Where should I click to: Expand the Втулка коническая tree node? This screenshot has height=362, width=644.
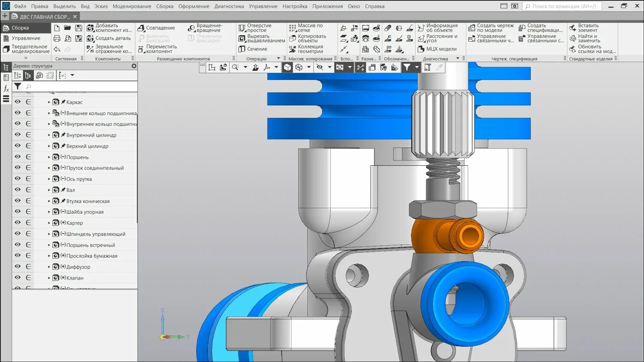[49, 201]
